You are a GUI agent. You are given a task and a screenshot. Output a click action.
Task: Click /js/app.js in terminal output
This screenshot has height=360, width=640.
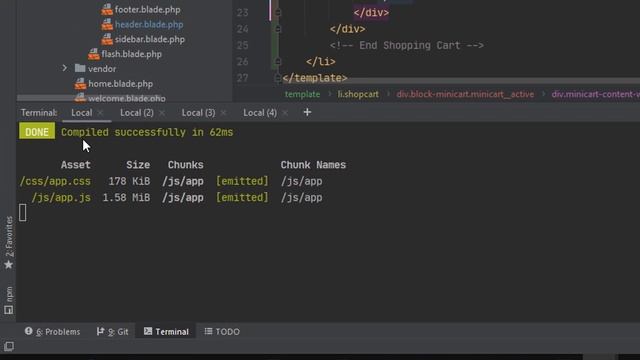[x=61, y=198]
